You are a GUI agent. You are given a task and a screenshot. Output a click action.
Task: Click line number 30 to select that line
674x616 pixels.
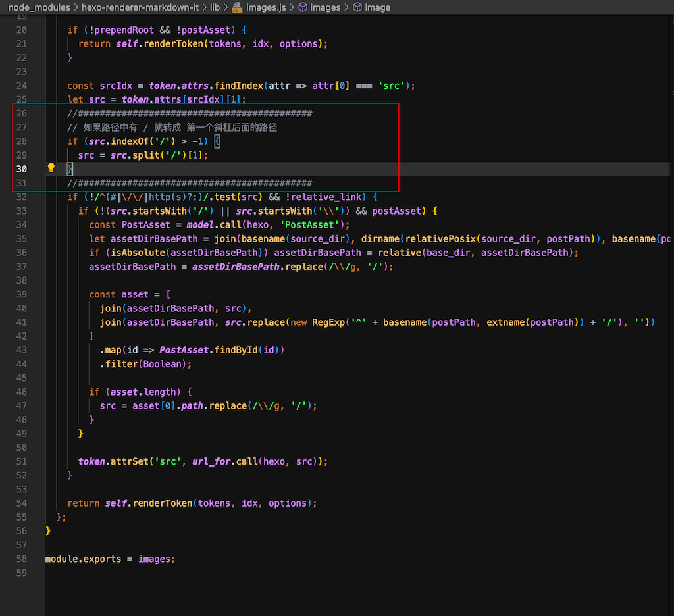coord(22,168)
